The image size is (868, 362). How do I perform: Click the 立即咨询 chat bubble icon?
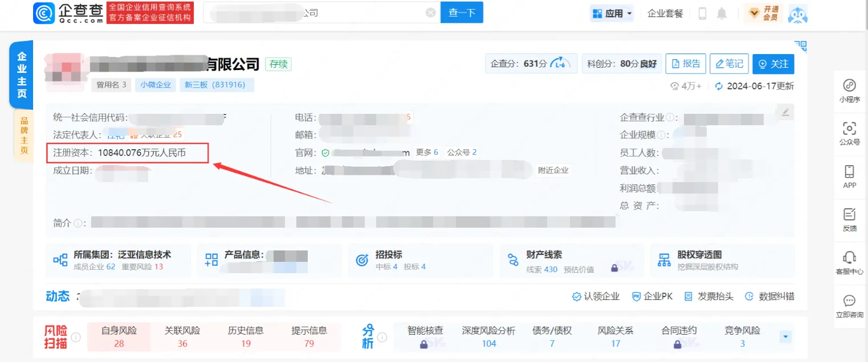pyautogui.click(x=849, y=301)
